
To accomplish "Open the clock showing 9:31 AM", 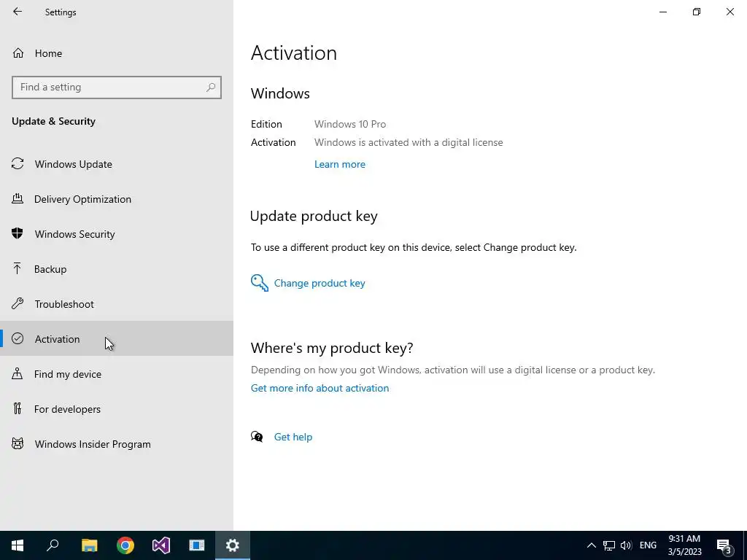I will pos(684,545).
